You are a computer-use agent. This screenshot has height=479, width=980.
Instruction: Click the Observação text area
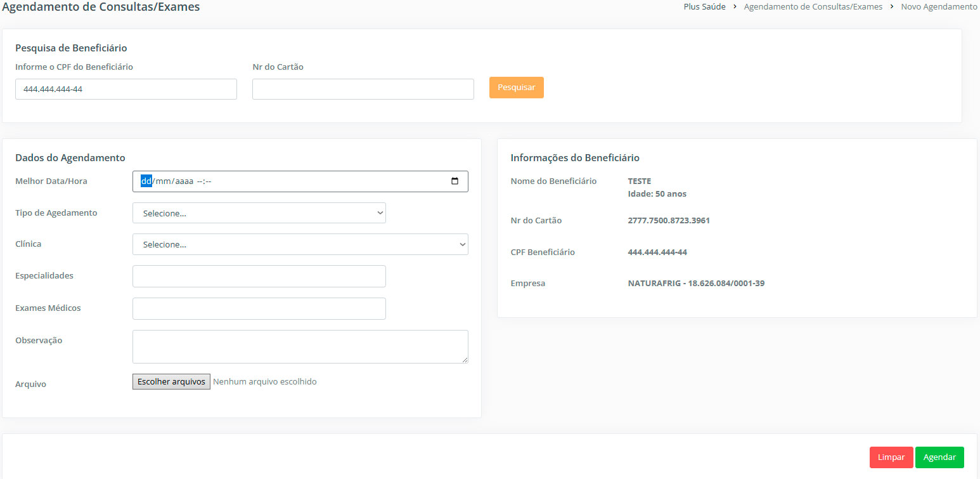pos(300,346)
